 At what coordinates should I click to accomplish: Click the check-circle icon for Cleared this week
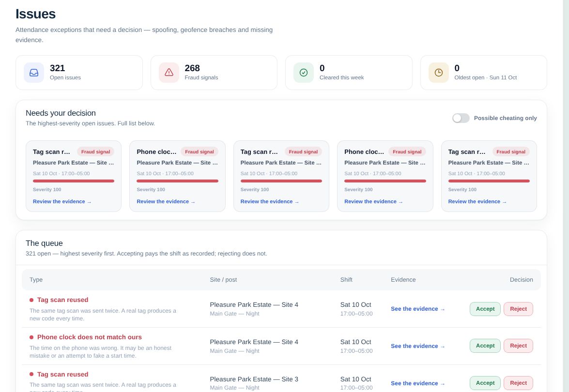pos(304,73)
